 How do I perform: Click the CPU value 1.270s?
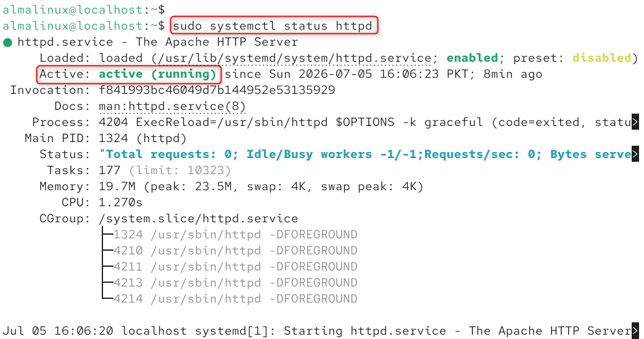120,203
